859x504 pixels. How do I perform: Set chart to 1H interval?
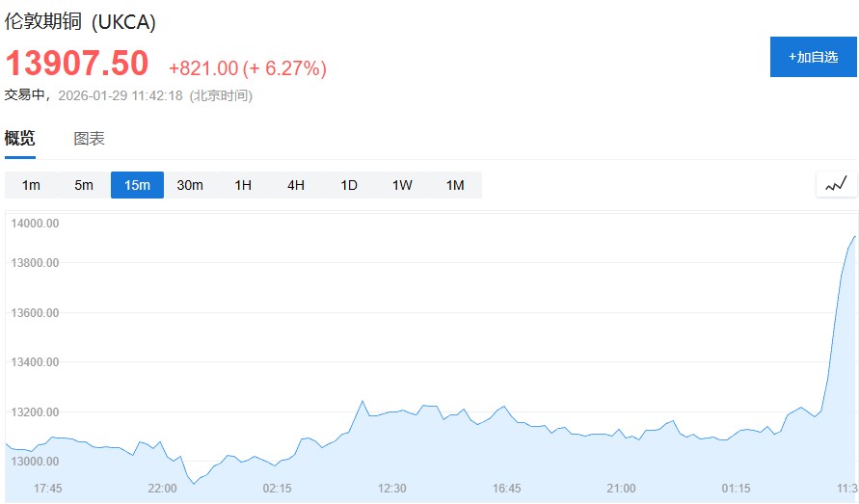coord(243,185)
